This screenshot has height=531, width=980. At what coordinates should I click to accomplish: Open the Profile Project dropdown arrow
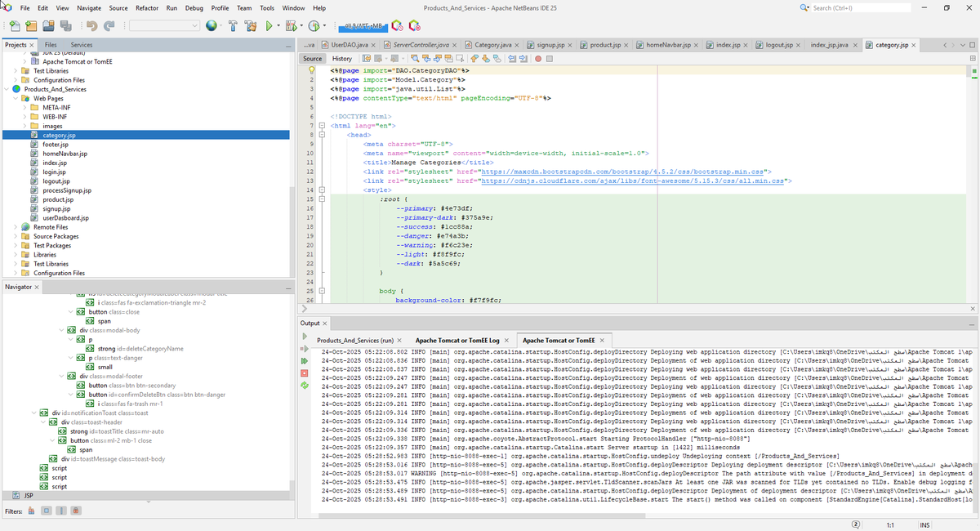pyautogui.click(x=324, y=26)
